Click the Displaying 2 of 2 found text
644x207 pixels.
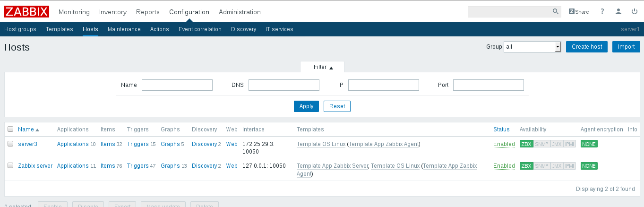[x=605, y=189]
